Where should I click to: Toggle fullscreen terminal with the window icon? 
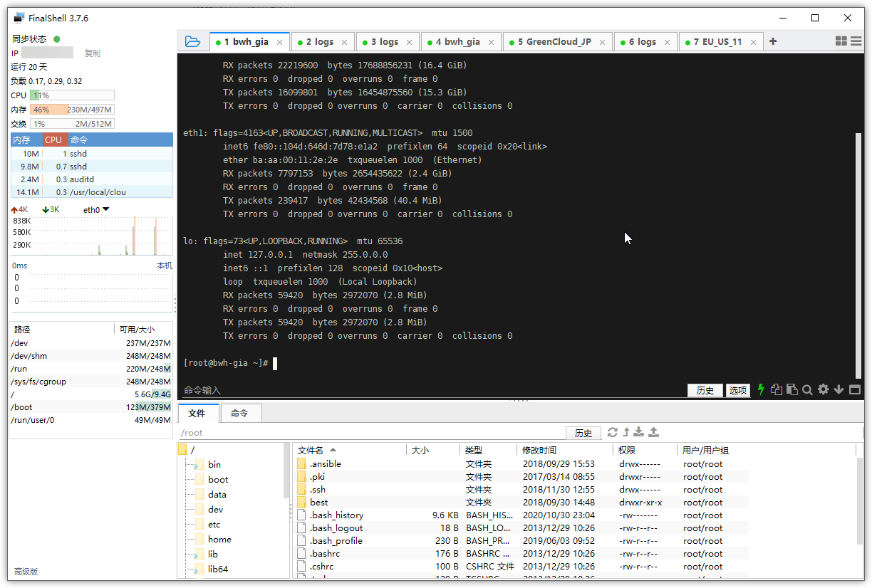(854, 389)
